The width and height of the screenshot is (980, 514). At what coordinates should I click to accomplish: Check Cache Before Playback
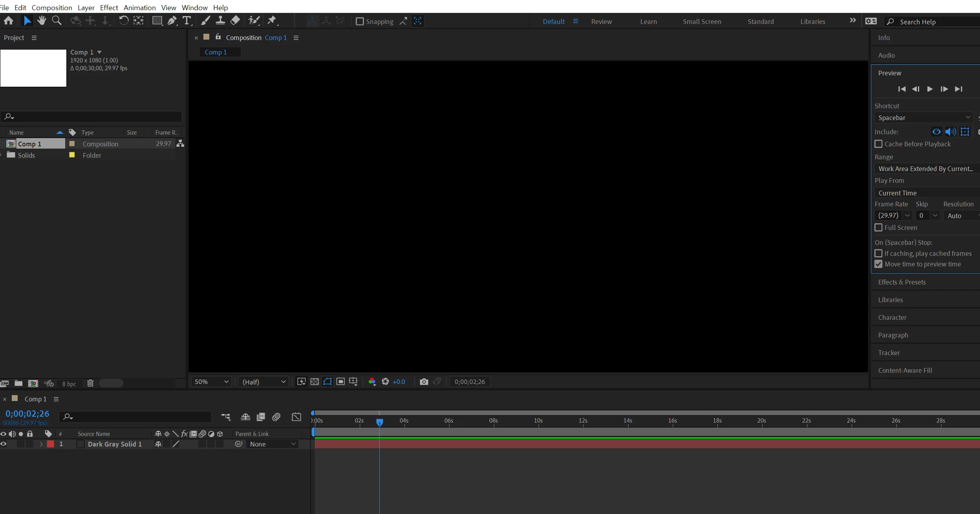click(x=879, y=144)
